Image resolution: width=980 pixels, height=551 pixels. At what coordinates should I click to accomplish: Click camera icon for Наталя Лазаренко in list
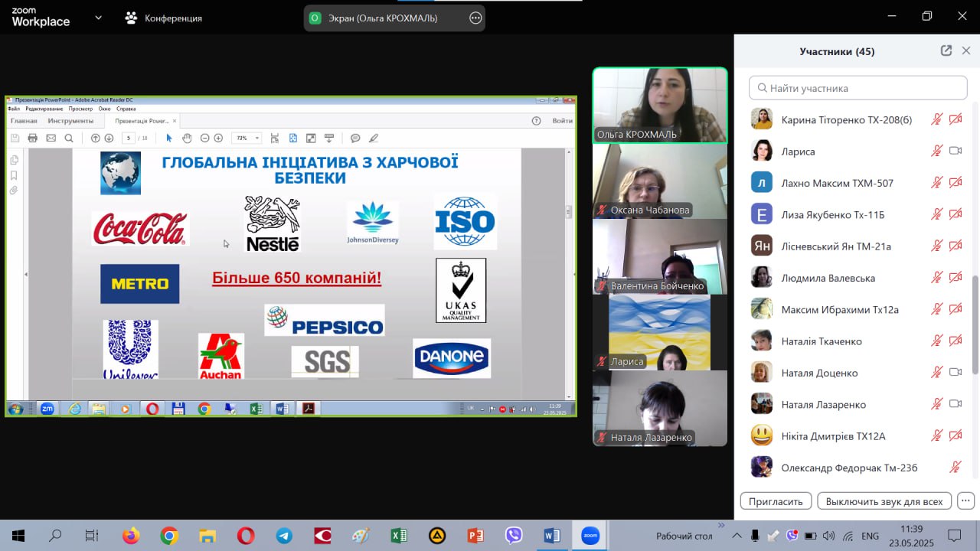point(955,403)
